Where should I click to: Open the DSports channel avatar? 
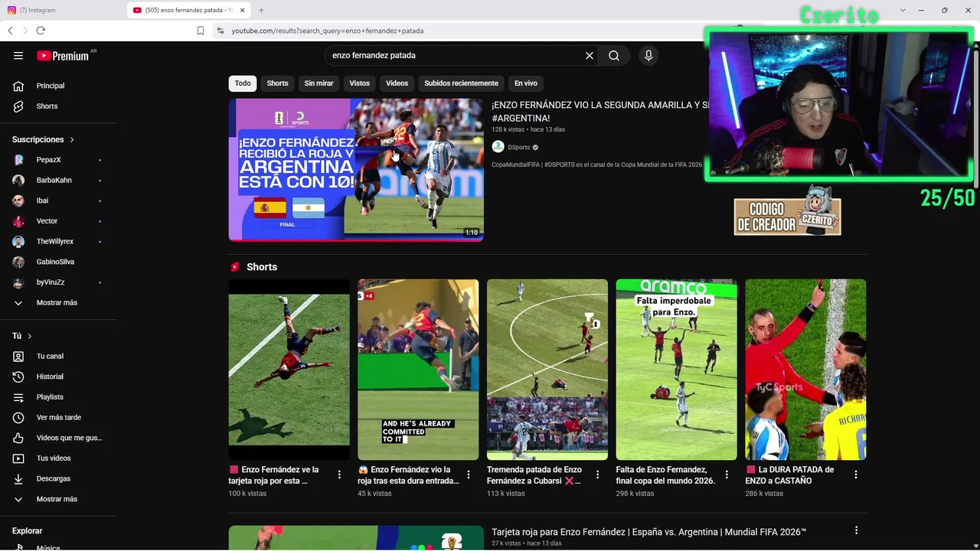[x=498, y=147]
